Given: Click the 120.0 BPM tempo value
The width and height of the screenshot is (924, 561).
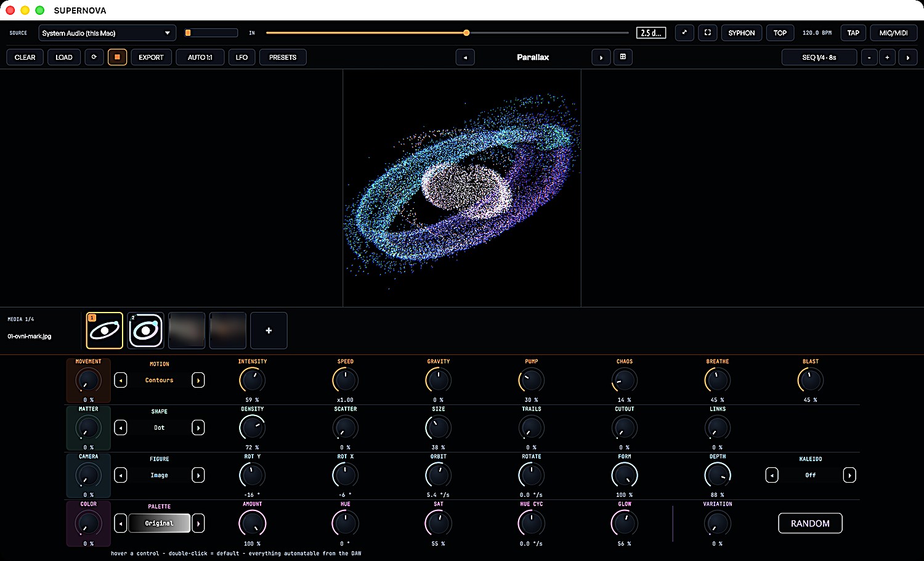Looking at the screenshot, I should click(x=817, y=33).
